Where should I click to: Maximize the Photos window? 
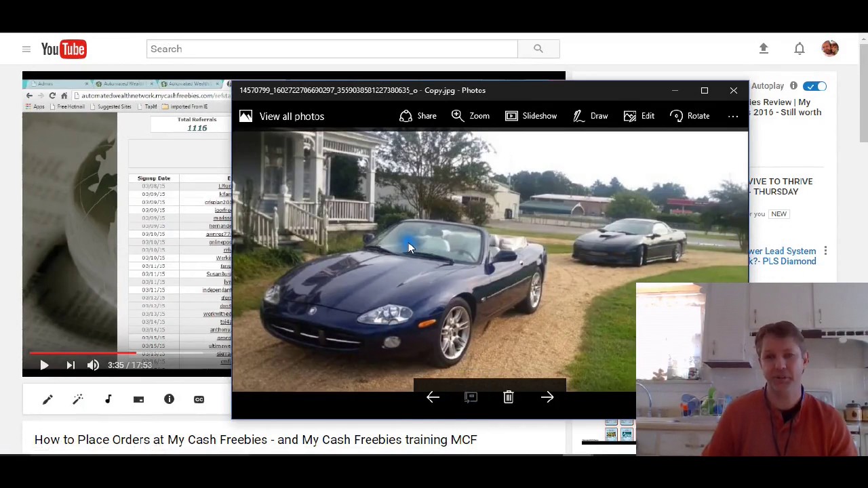[x=704, y=90]
